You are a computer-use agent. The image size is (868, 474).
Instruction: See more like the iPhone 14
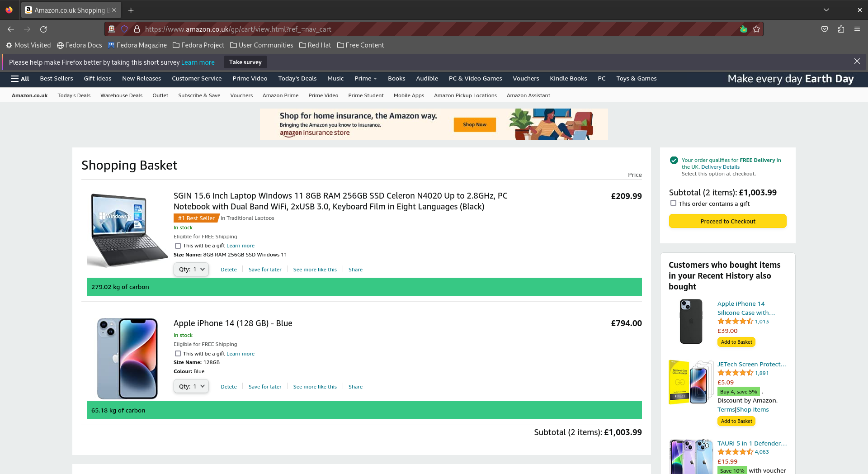click(x=315, y=387)
